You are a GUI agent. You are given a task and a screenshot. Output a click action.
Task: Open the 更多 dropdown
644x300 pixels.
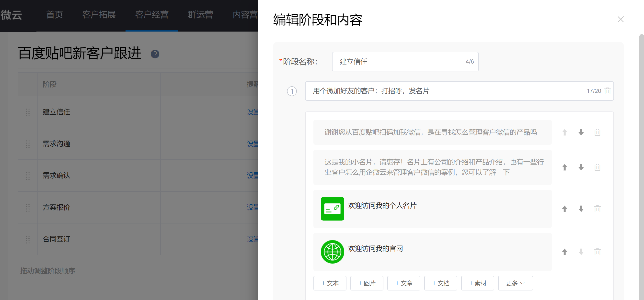516,283
